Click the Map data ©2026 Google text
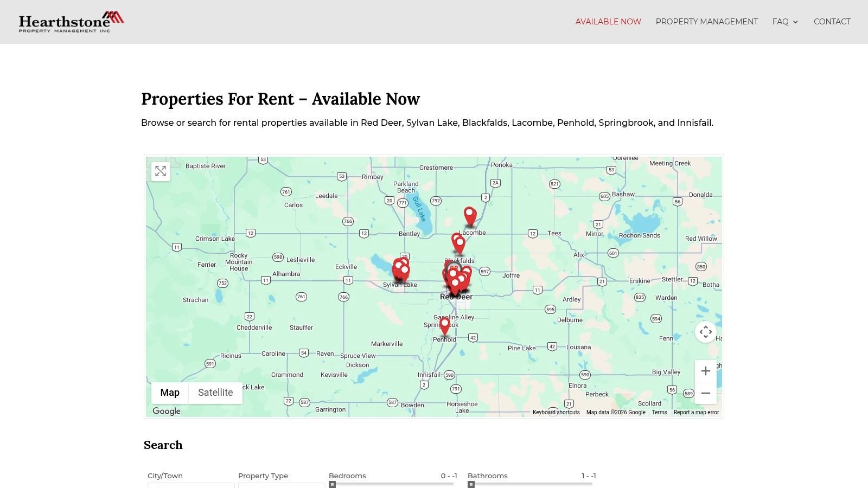The width and height of the screenshot is (868, 488). (616, 412)
